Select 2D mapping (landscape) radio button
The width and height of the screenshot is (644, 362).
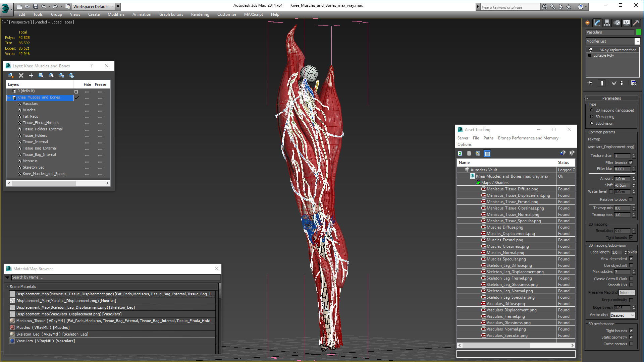[x=592, y=110]
